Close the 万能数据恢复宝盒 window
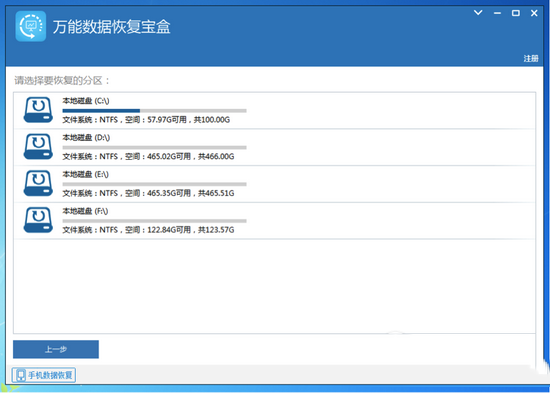 pos(534,13)
